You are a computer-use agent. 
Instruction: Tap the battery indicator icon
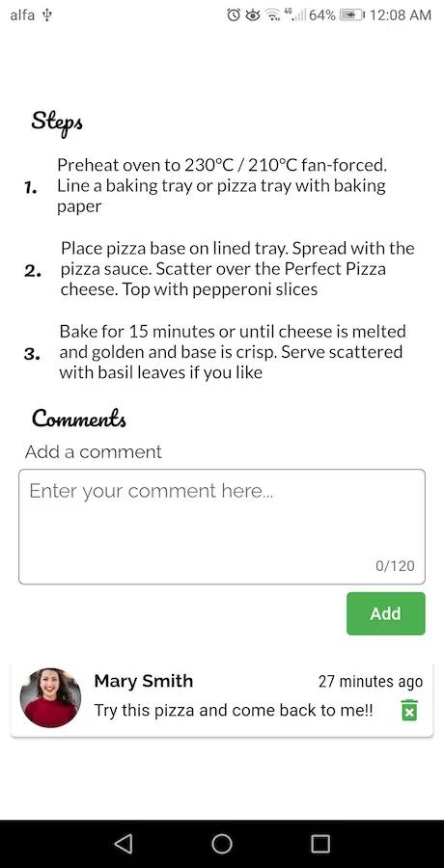point(352,14)
